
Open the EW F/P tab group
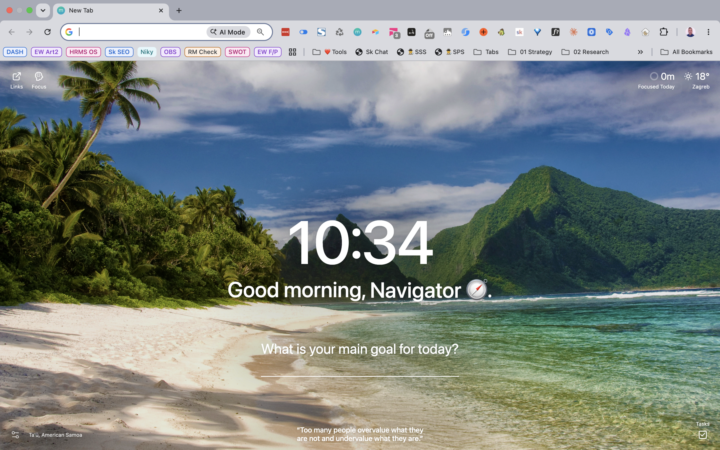point(268,52)
